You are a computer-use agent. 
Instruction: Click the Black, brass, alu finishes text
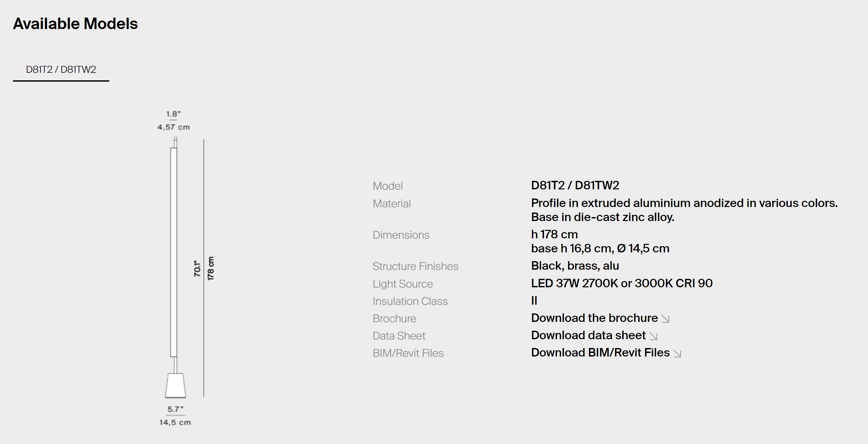click(575, 266)
